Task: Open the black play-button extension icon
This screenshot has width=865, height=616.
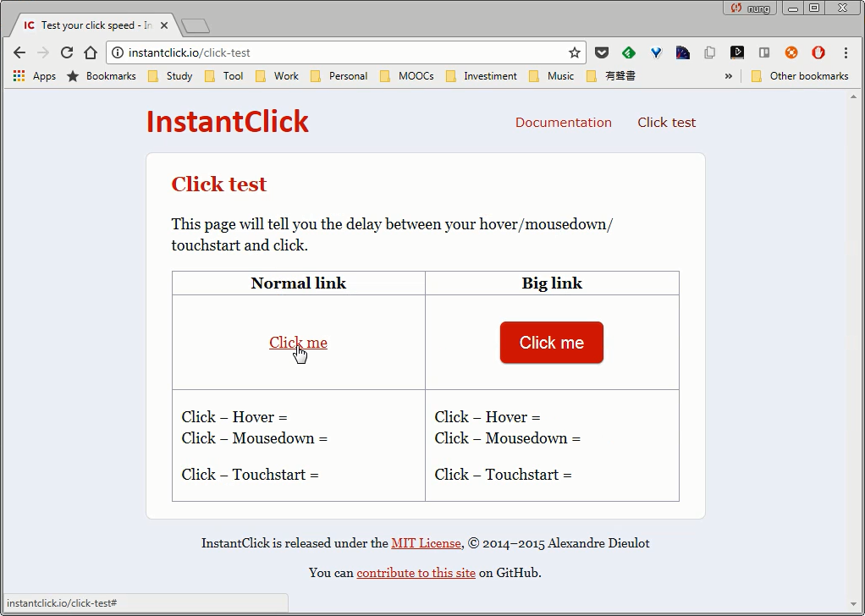Action: (737, 53)
